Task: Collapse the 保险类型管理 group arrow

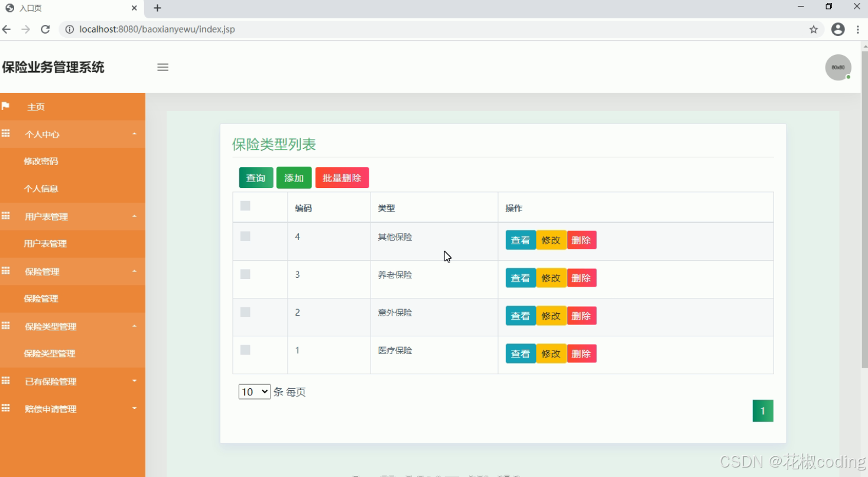Action: (134, 326)
